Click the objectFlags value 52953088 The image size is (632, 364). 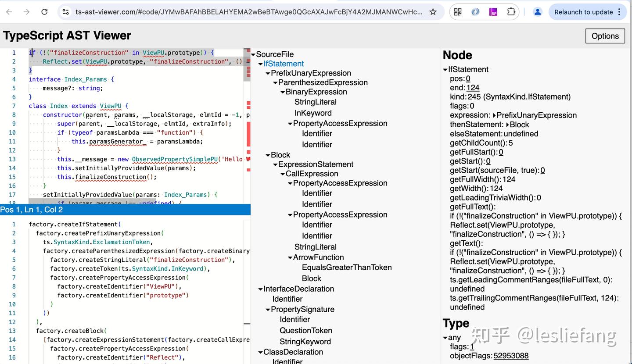[x=511, y=356]
